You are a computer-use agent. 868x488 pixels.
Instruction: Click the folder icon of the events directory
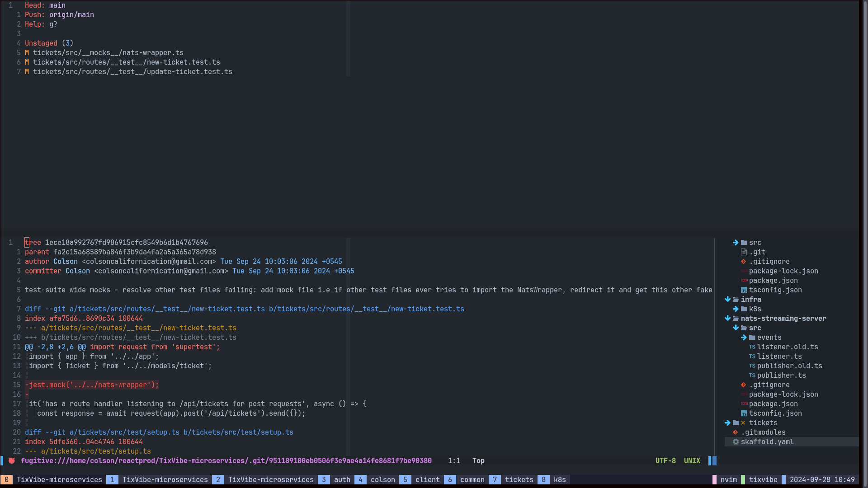point(752,338)
